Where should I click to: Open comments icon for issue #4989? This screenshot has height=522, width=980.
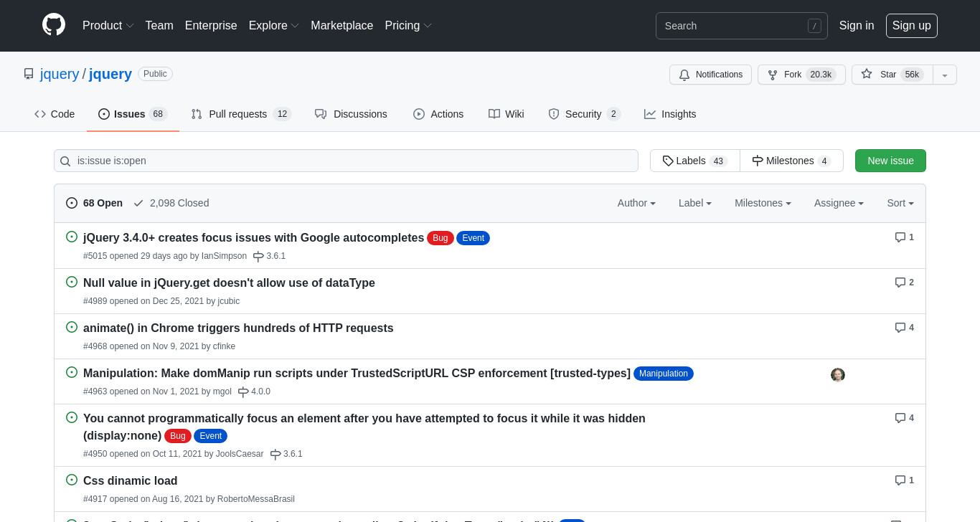tap(904, 283)
